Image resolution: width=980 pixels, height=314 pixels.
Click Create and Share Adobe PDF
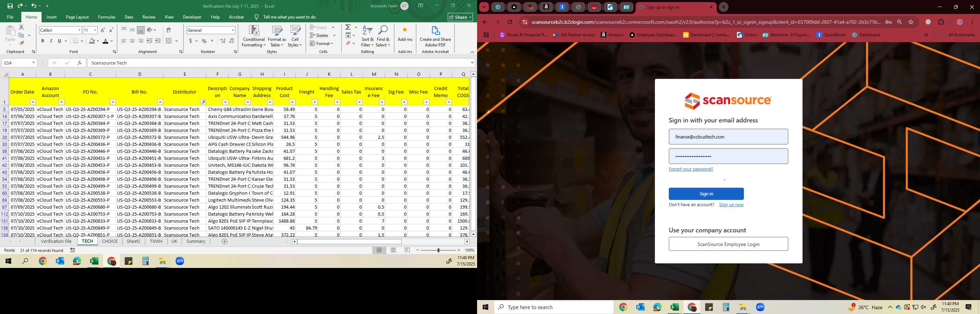[435, 37]
